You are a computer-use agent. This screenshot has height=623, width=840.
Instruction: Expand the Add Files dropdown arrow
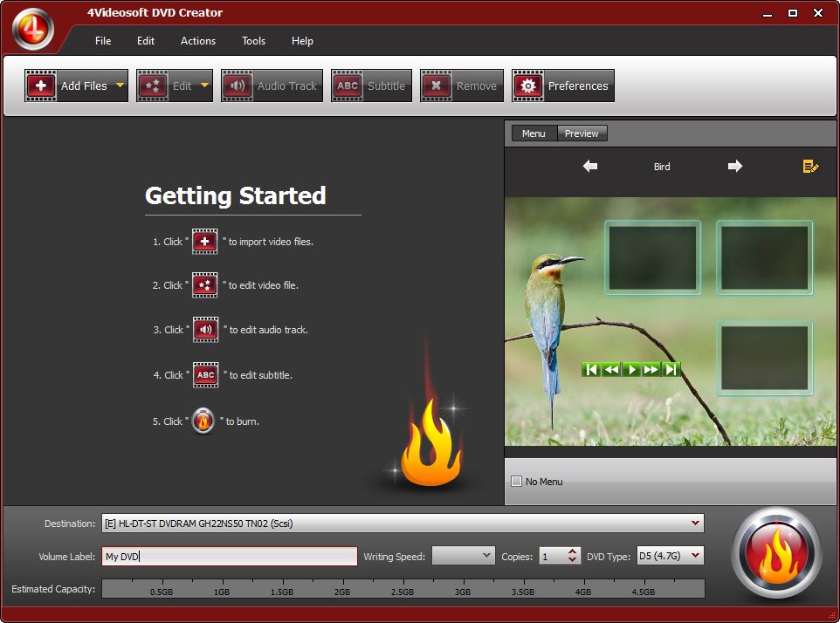[x=120, y=86]
